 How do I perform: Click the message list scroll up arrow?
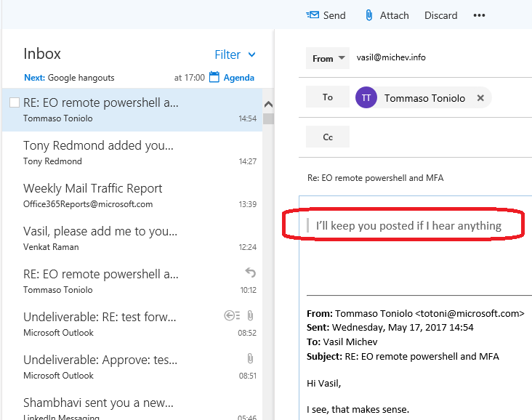(268, 104)
